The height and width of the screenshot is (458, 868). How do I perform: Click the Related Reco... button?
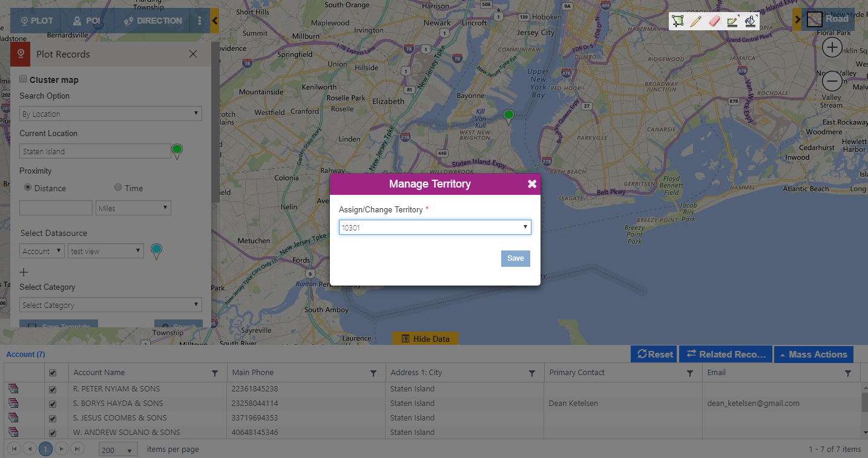(x=725, y=355)
